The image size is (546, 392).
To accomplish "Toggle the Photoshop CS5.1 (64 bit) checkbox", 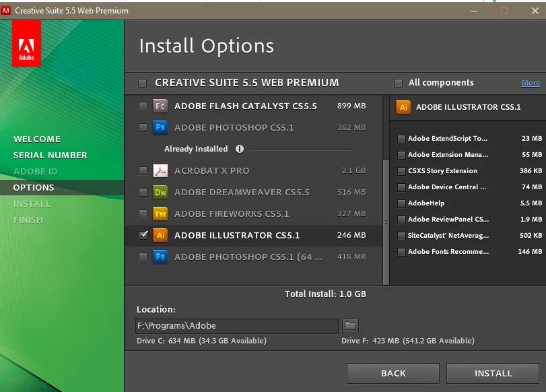I will [x=143, y=257].
